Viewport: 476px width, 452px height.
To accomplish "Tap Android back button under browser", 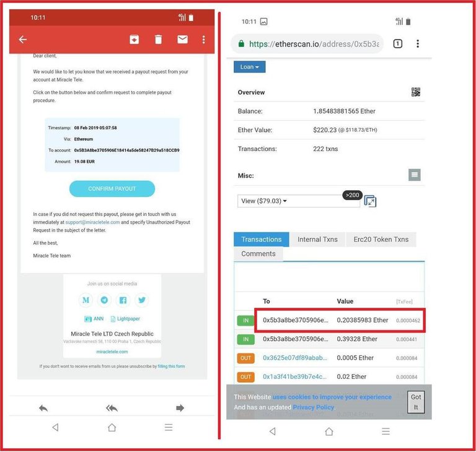I will 273,431.
